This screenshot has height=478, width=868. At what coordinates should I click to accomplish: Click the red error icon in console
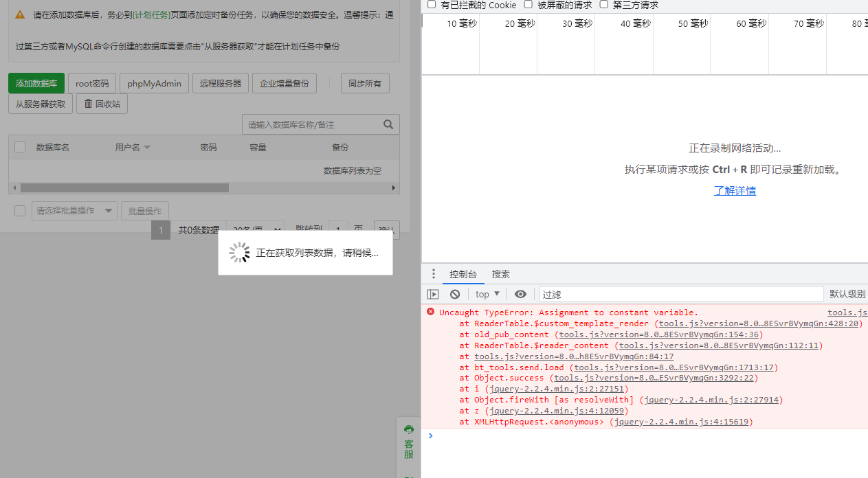431,312
